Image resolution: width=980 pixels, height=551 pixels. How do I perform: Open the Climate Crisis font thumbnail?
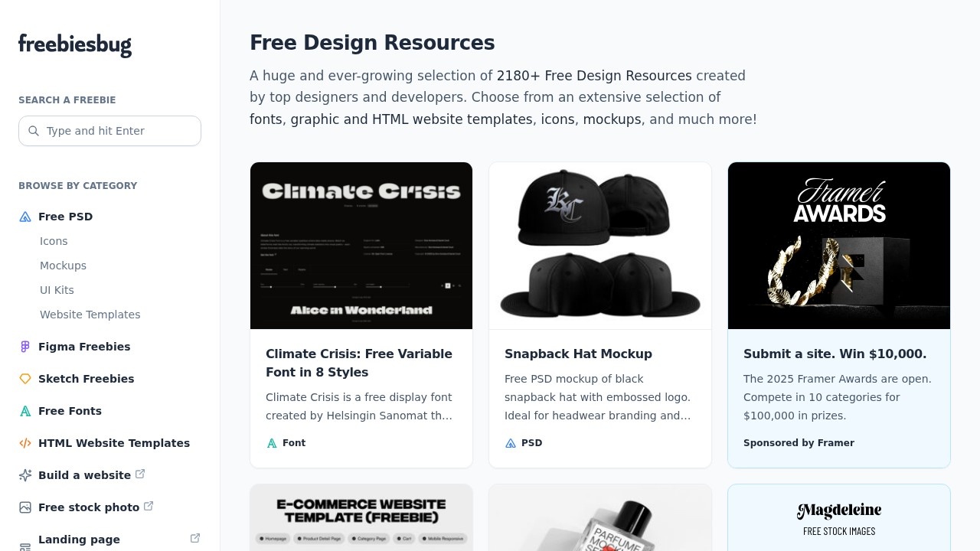[x=361, y=246]
